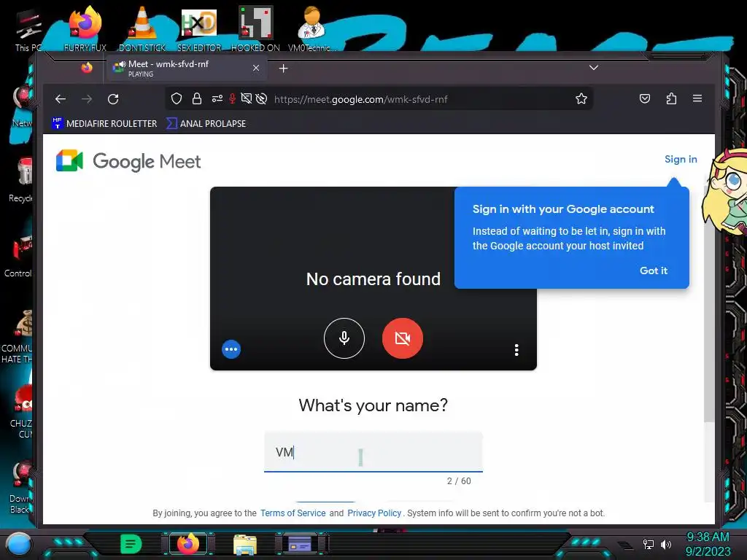
Task: Open the green notes app on taskbar
Action: pos(131,544)
